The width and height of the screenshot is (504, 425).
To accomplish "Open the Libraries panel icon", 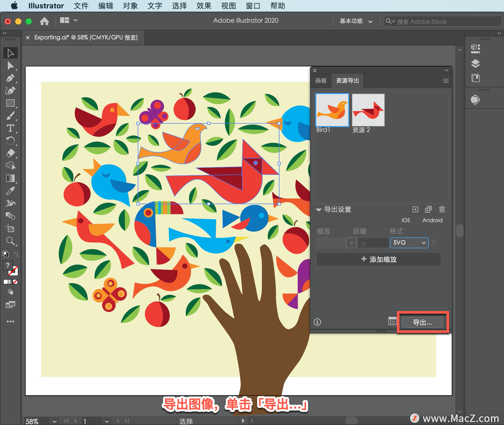I will click(x=476, y=78).
